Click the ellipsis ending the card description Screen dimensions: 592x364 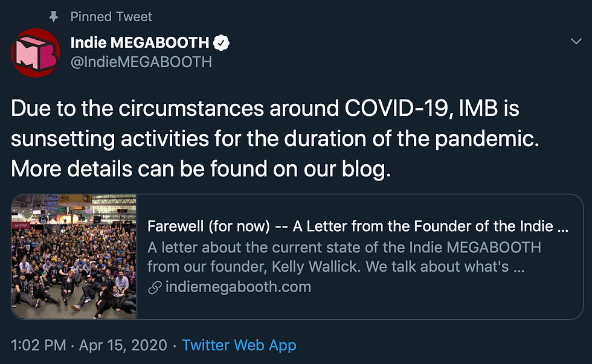pyautogui.click(x=518, y=266)
